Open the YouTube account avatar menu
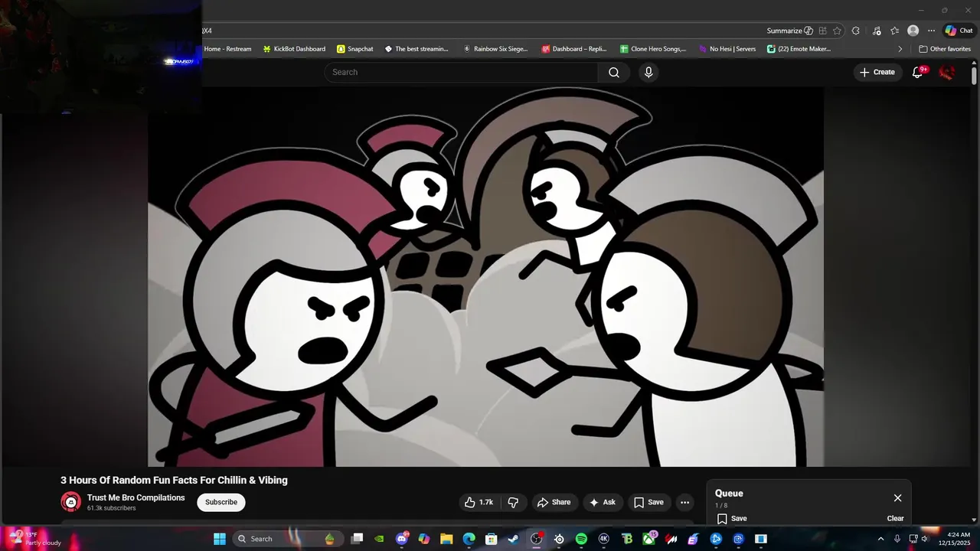Screen dimensions: 980x551 pos(947,72)
